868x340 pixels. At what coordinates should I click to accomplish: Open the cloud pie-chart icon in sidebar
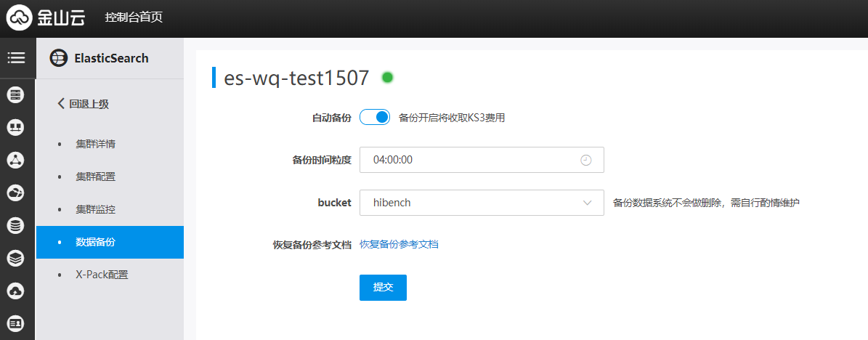pos(15,193)
